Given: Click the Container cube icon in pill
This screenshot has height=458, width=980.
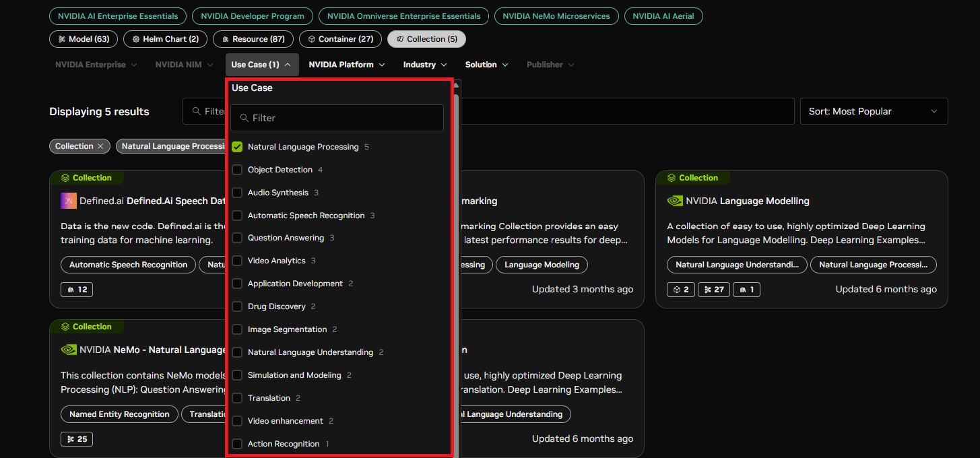Looking at the screenshot, I should click(x=312, y=39).
